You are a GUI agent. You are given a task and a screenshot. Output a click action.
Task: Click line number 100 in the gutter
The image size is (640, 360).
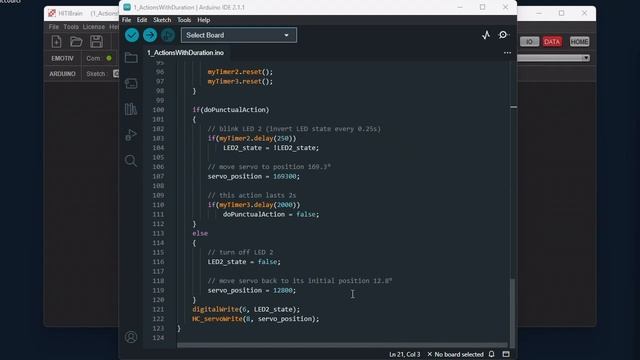(158, 110)
